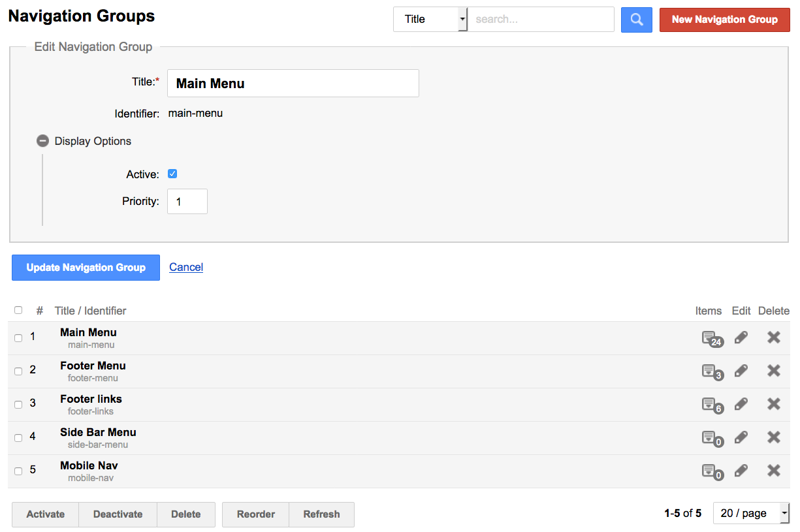Open items list for Side Bar Menu
Image resolution: width=800 pixels, height=532 pixels.
coord(711,438)
